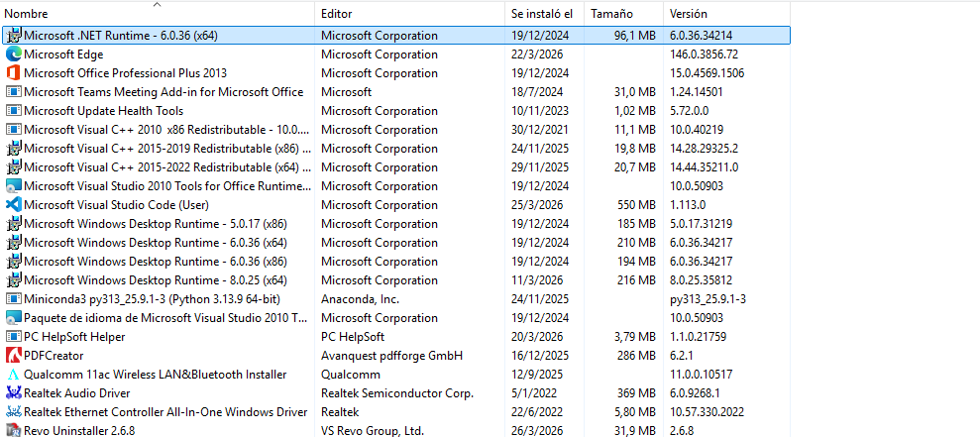Select Microsoft Teams Meeting Add-in entry

pyautogui.click(x=163, y=92)
